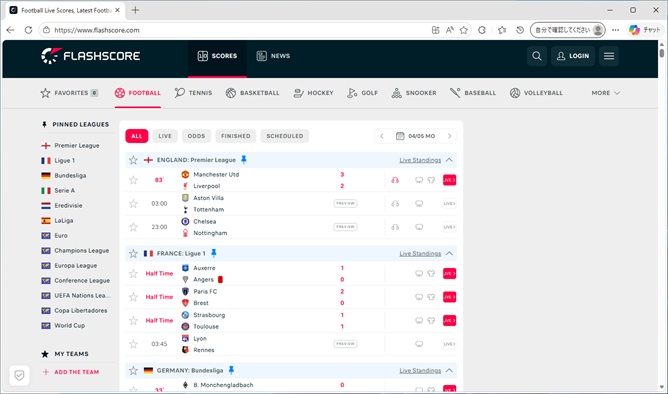Click audio icon for Aston Villa match
This screenshot has width=668, height=394.
(395, 204)
